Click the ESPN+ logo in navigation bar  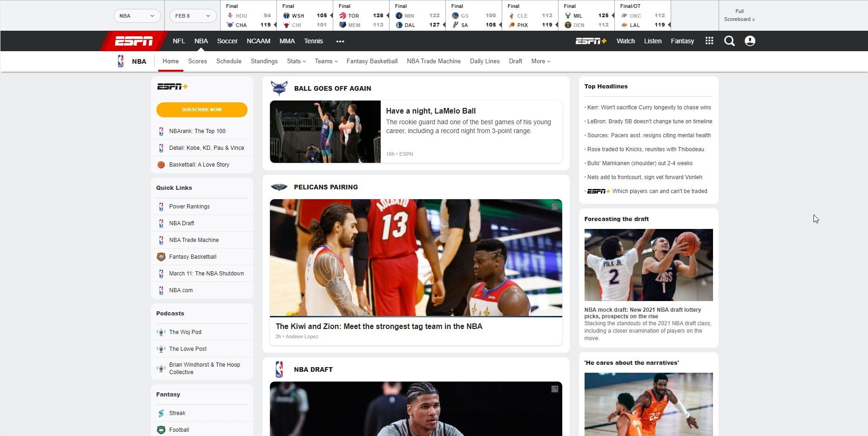(x=591, y=41)
